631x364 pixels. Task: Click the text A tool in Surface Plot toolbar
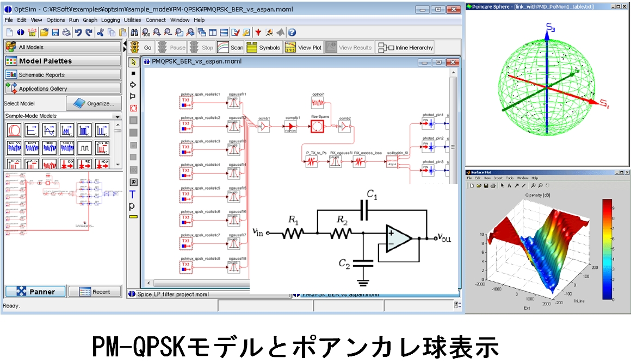[x=510, y=186]
